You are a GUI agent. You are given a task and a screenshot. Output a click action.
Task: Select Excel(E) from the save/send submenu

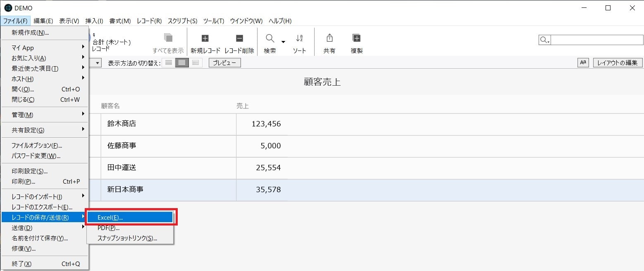(x=130, y=217)
